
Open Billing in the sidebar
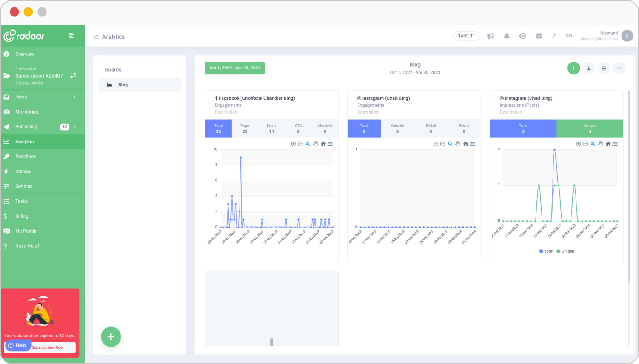click(42, 216)
